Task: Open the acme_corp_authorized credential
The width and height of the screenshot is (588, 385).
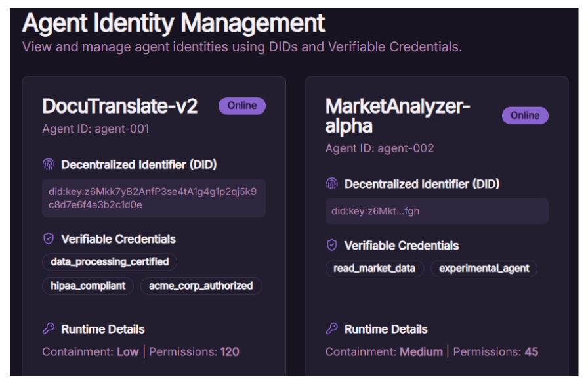Action: pyautogui.click(x=201, y=286)
